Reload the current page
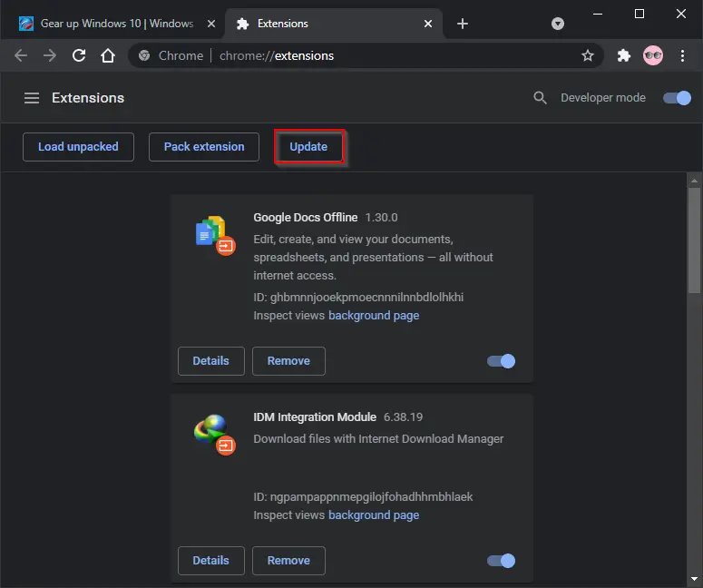703x588 pixels. 79,55
